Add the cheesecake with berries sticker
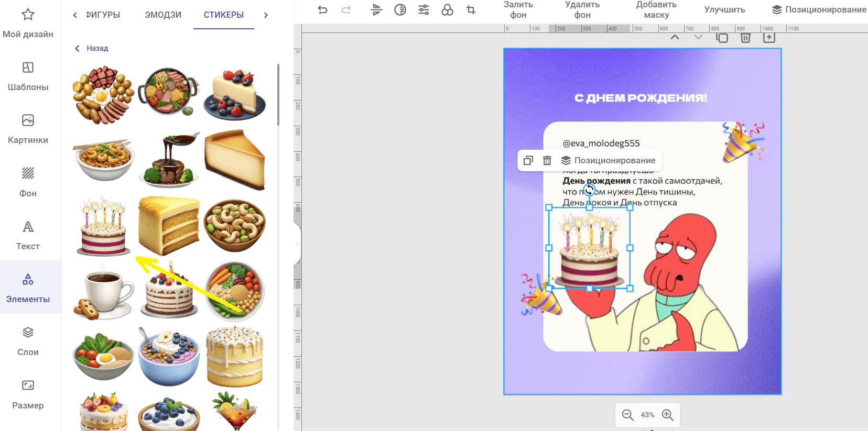The height and width of the screenshot is (431, 868). [x=234, y=94]
